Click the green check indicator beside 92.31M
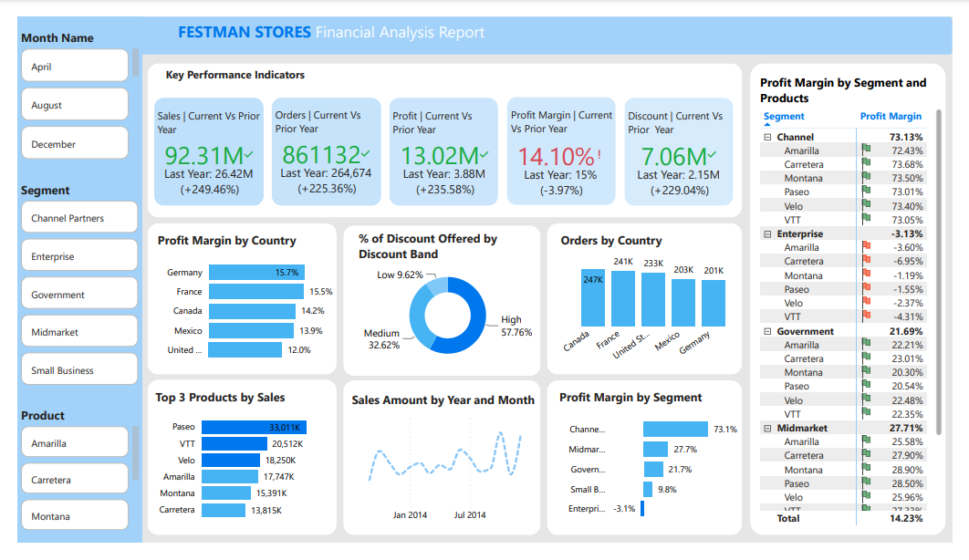Viewport: 969px width, 560px height. [x=248, y=153]
